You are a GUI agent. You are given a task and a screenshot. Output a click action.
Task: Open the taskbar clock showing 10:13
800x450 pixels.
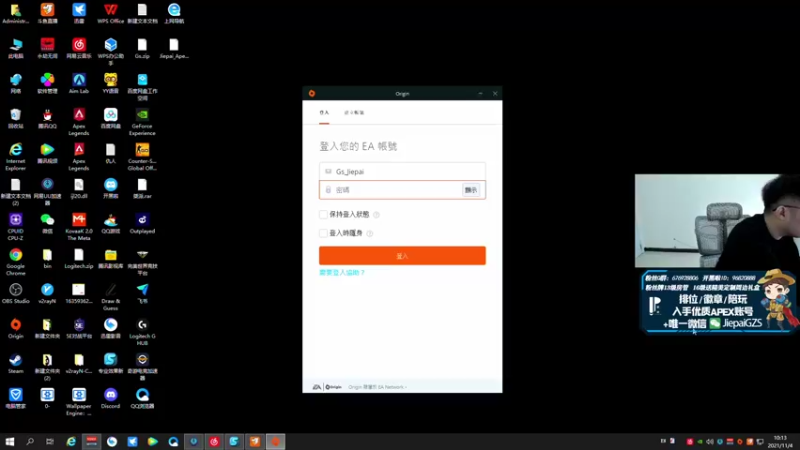tap(780, 442)
